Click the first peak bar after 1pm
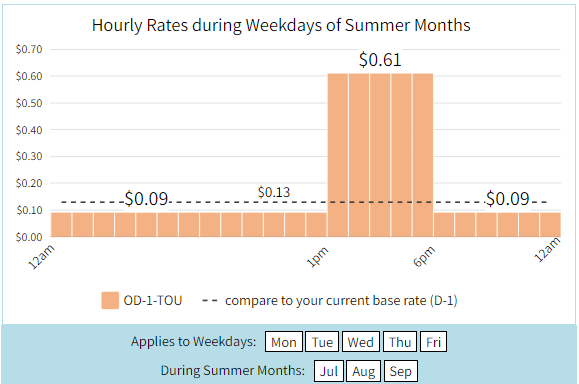Screen dimensions: 579x384 click(x=338, y=155)
